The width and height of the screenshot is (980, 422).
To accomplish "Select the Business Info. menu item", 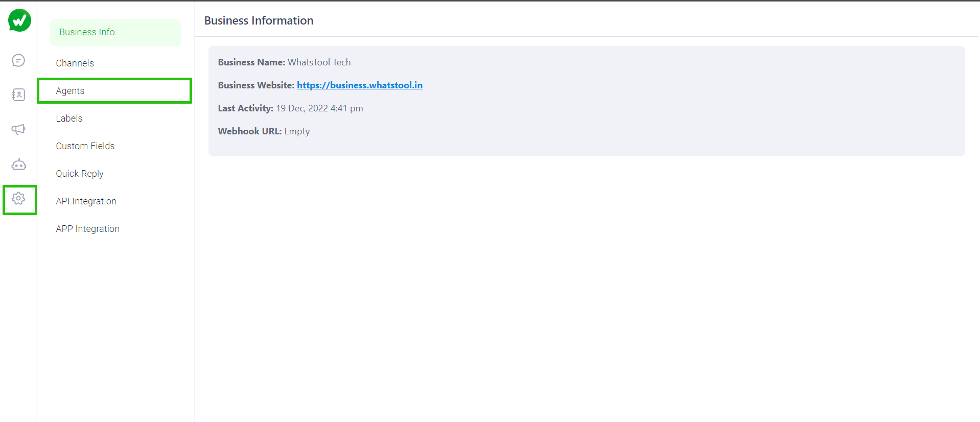I will pos(88,32).
